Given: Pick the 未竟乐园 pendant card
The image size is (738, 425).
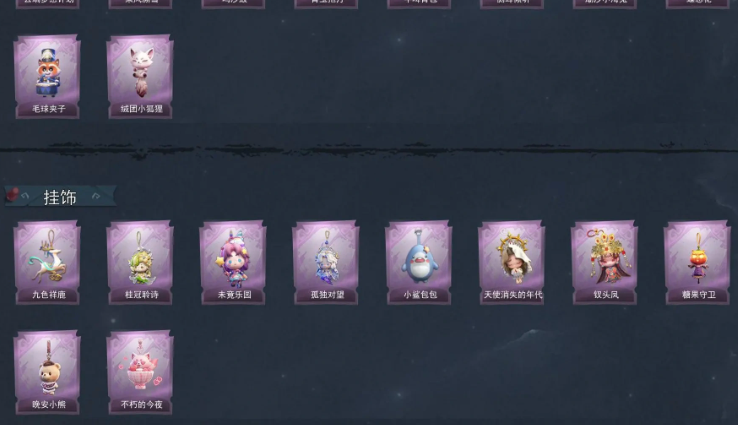Looking at the screenshot, I should click(x=233, y=262).
